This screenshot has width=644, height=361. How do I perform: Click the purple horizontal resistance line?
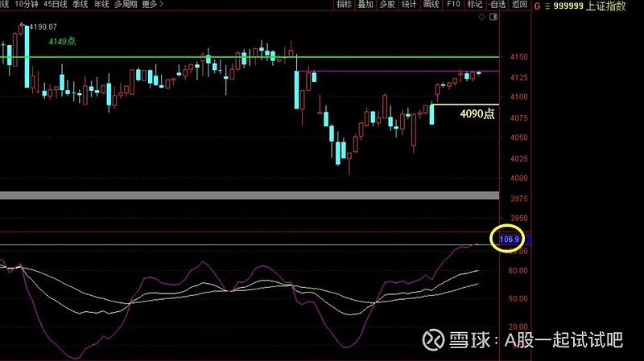(398, 72)
